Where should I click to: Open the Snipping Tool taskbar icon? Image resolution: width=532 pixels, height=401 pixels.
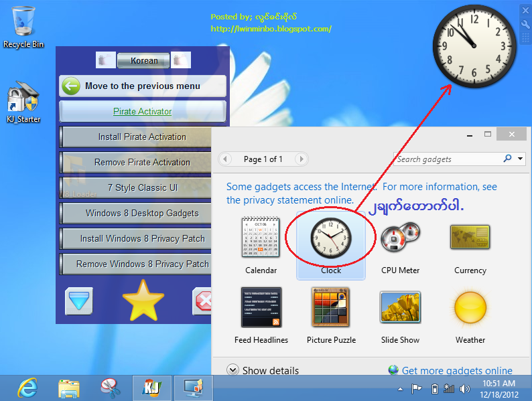pos(111,388)
